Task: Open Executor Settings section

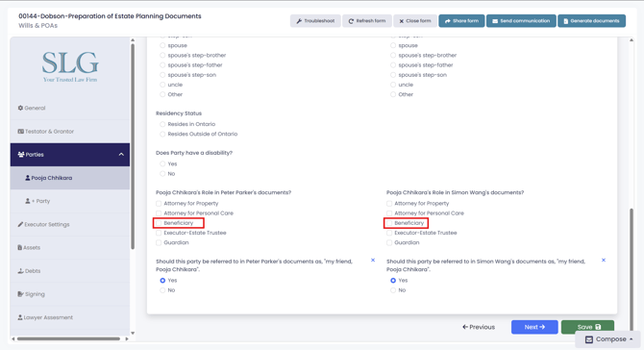Action: point(70,224)
